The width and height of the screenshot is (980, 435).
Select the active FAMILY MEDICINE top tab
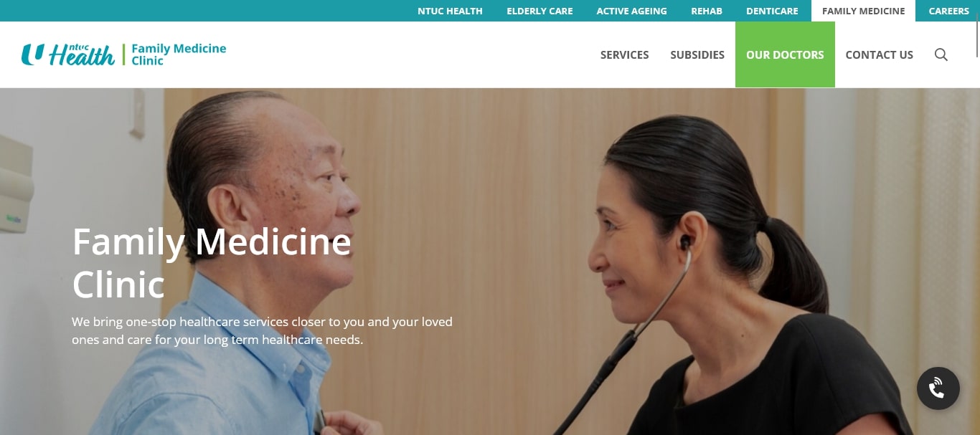coord(864,11)
